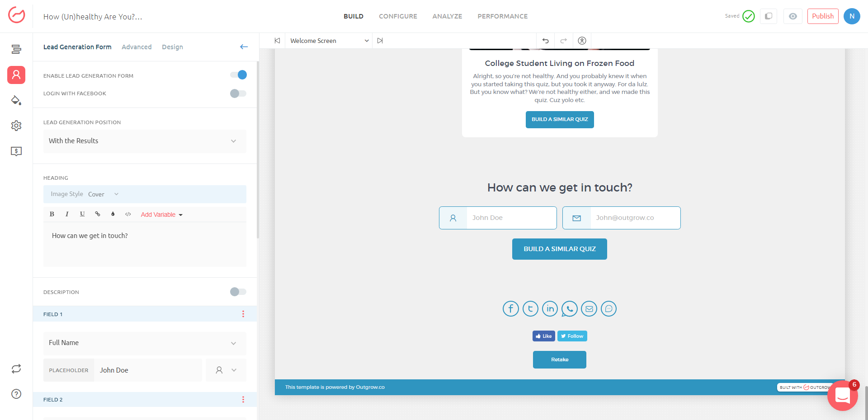Screen dimensions: 868x420
Task: Share via the Twitter circle icon
Action: (530, 309)
